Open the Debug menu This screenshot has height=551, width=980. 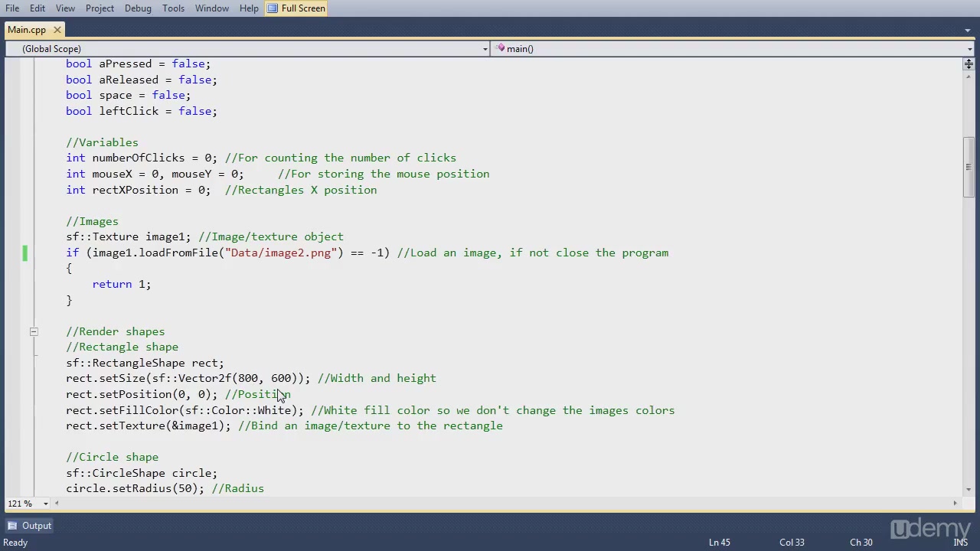[138, 8]
